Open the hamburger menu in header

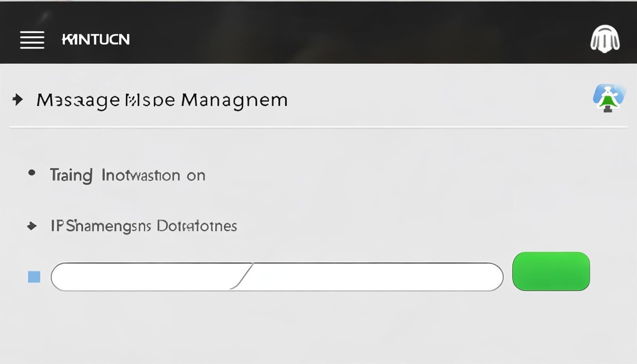click(x=32, y=40)
